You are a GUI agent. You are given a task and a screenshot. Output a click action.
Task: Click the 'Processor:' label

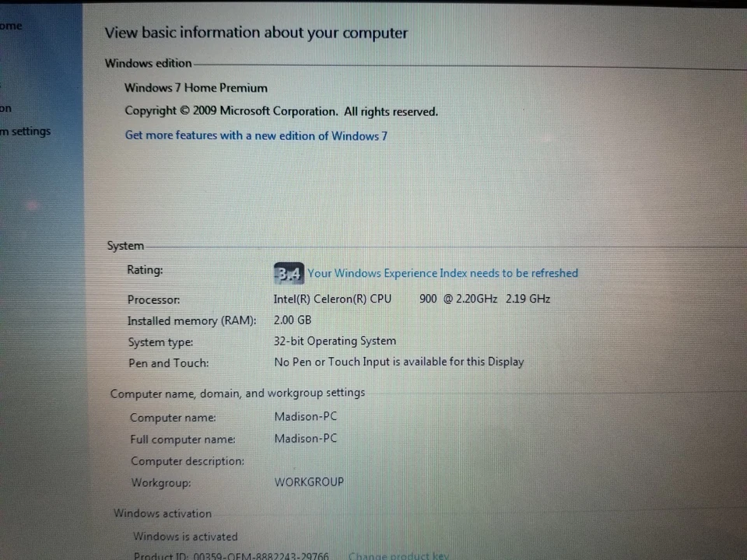153,299
